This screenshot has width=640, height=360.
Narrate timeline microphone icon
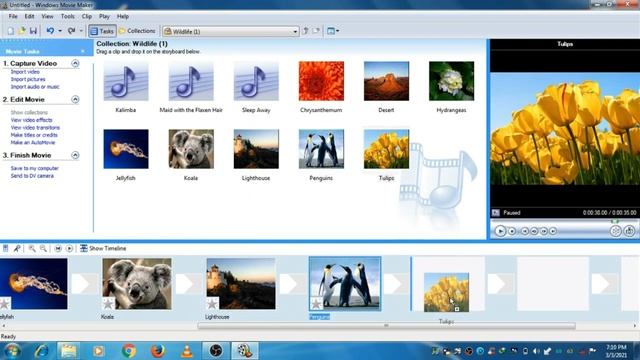point(17,248)
